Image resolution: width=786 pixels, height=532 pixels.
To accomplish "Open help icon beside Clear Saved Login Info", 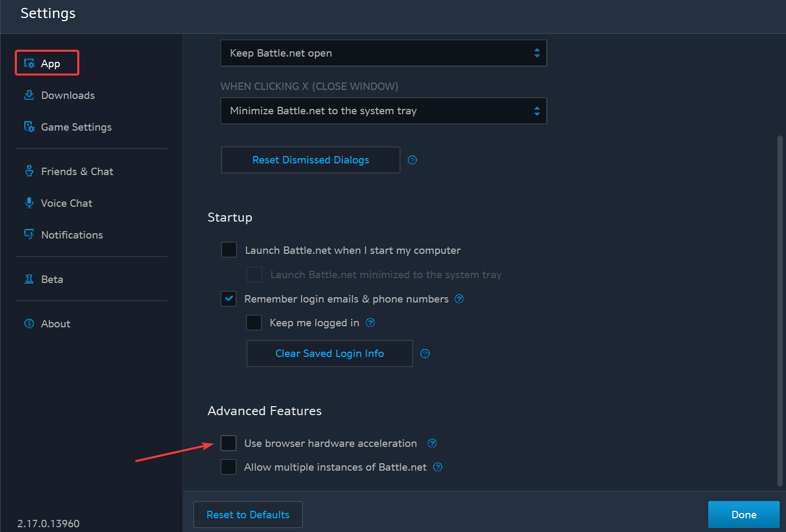I will (425, 353).
